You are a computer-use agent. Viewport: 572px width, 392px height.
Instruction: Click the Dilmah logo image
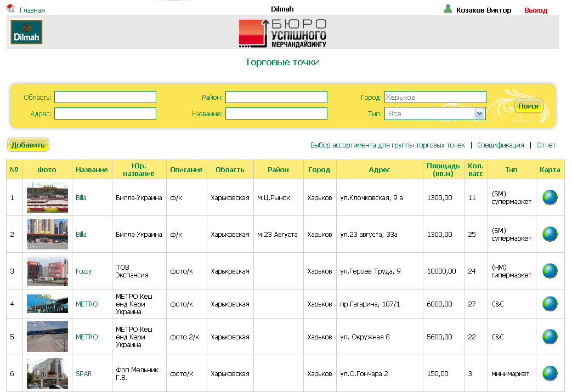26,32
